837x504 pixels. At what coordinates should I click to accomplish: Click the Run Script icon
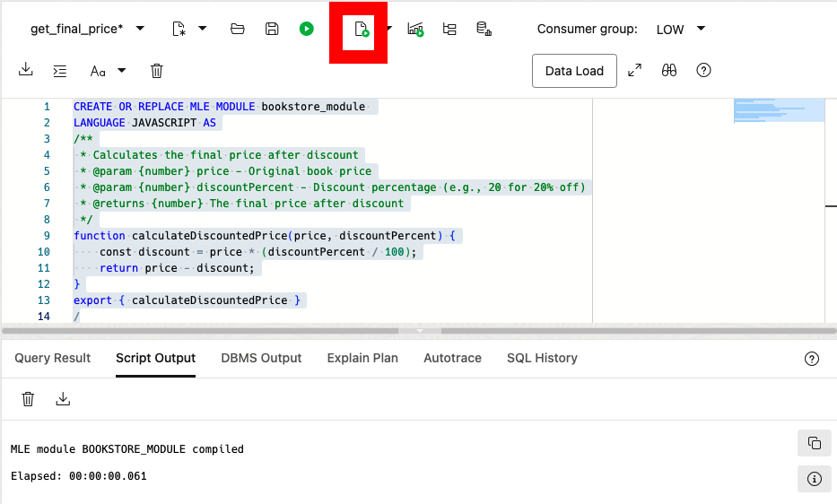(362, 30)
